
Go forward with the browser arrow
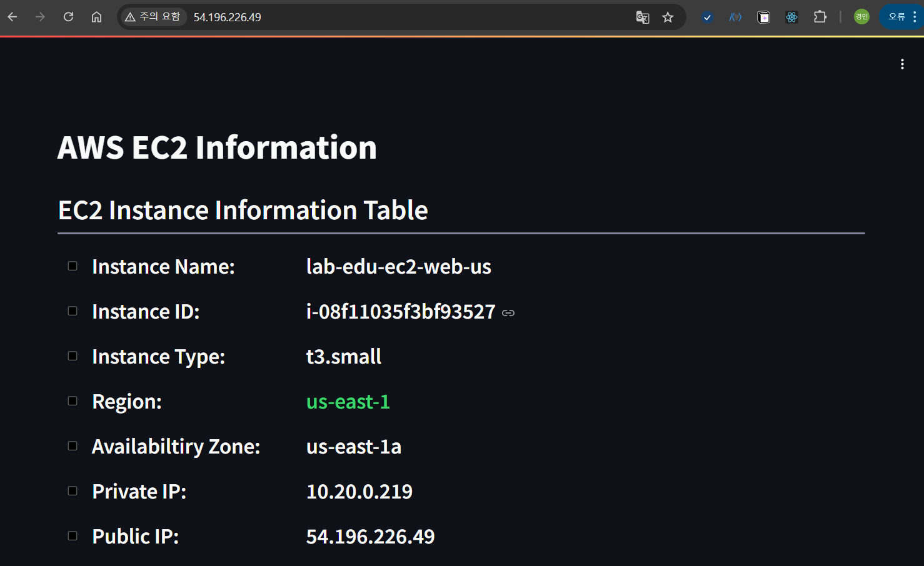(x=40, y=17)
